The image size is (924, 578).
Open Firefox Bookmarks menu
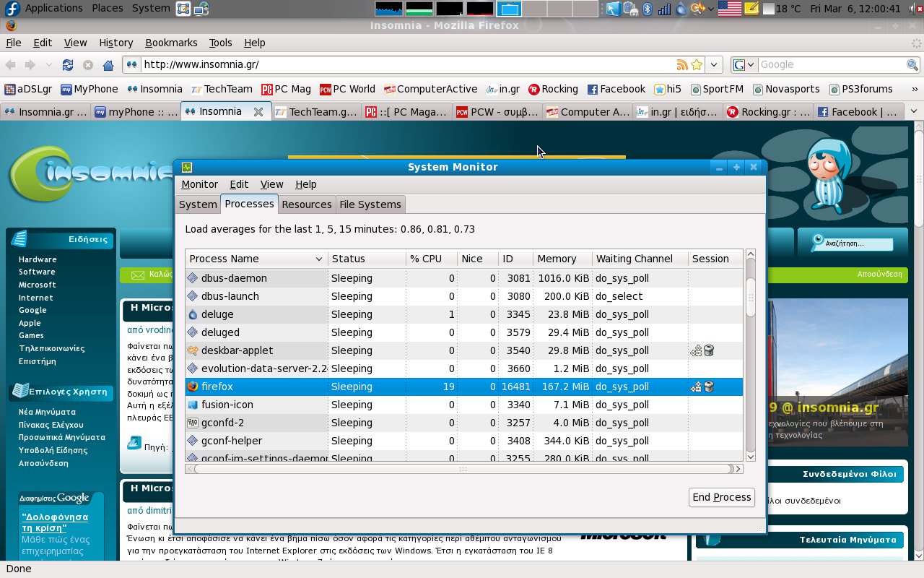point(171,43)
